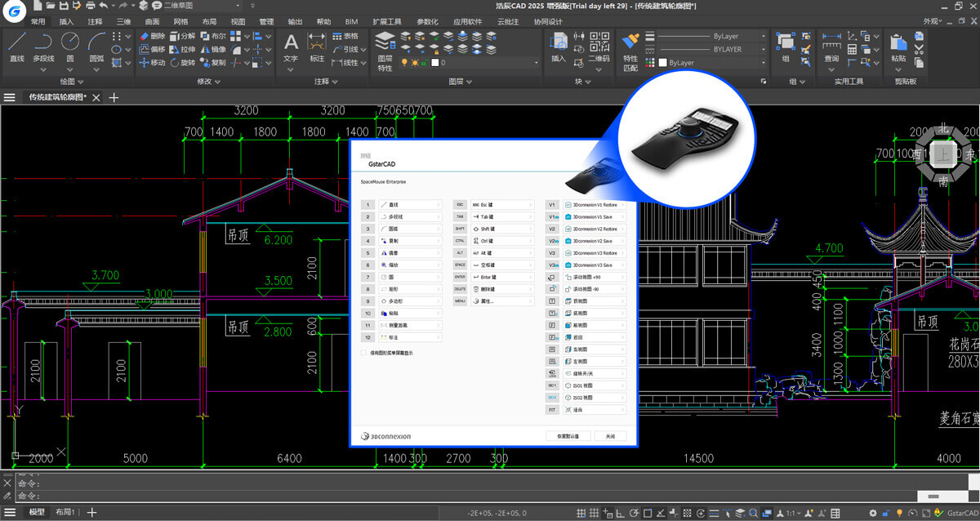This screenshot has width=980, height=521.
Task: Open the 插入 ribbon tab
Action: [65, 21]
